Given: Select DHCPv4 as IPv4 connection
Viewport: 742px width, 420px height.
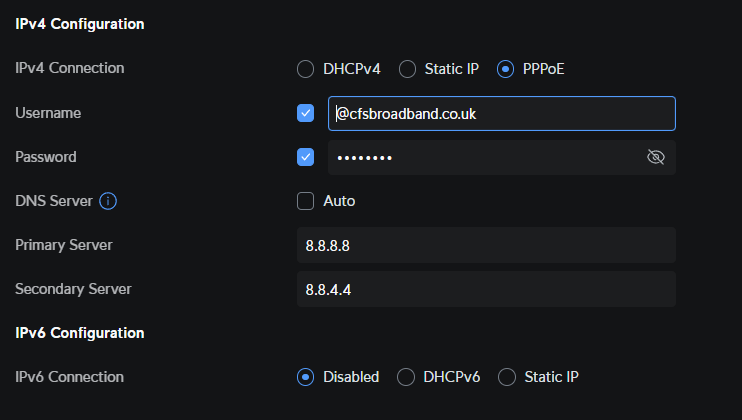Looking at the screenshot, I should tap(306, 69).
